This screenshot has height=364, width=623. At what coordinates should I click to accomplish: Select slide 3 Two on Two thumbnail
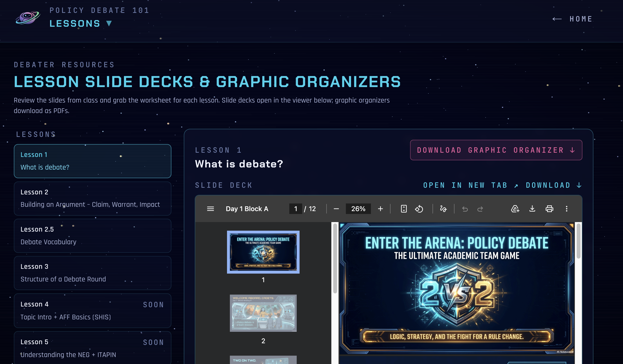click(x=263, y=360)
